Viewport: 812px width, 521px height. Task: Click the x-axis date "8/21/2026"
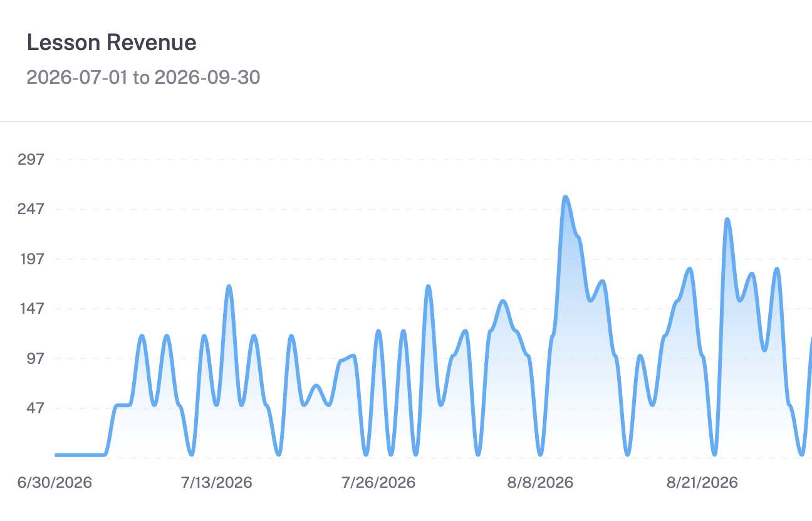(x=702, y=483)
